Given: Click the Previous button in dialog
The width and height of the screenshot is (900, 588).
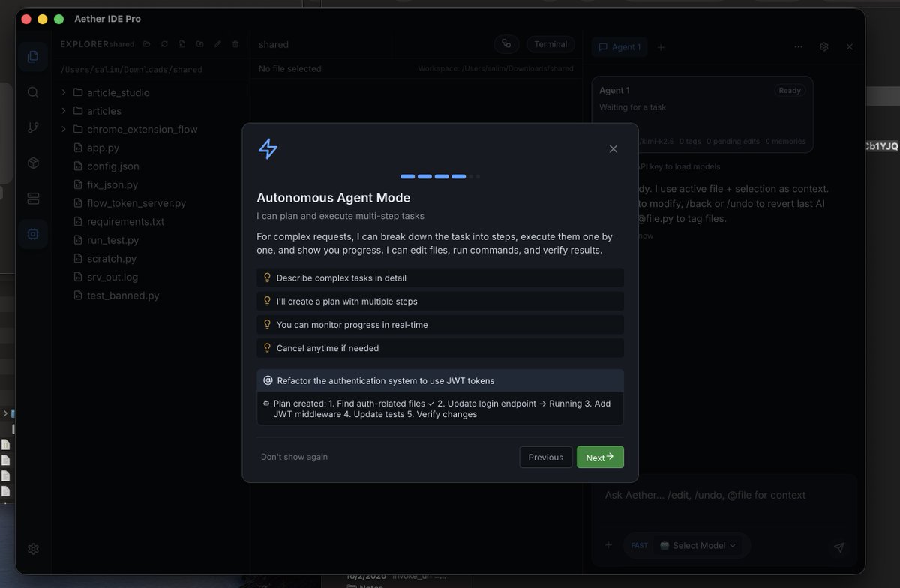Looking at the screenshot, I should click(545, 457).
